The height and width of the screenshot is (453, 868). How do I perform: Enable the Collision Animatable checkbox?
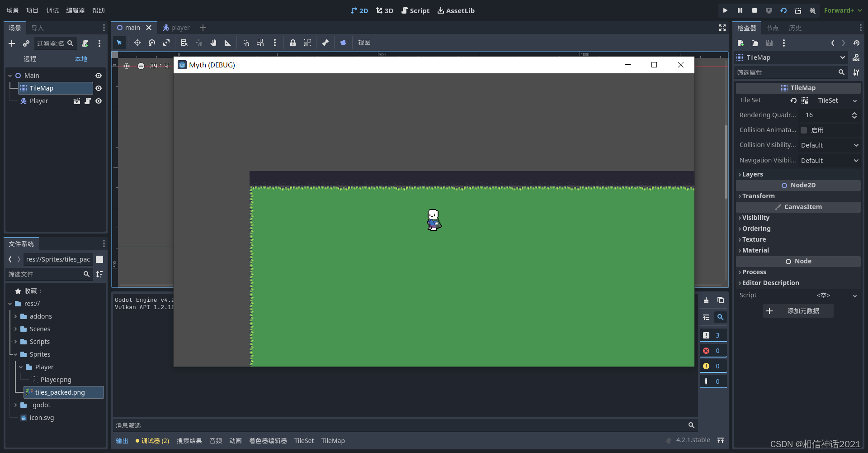tap(805, 130)
